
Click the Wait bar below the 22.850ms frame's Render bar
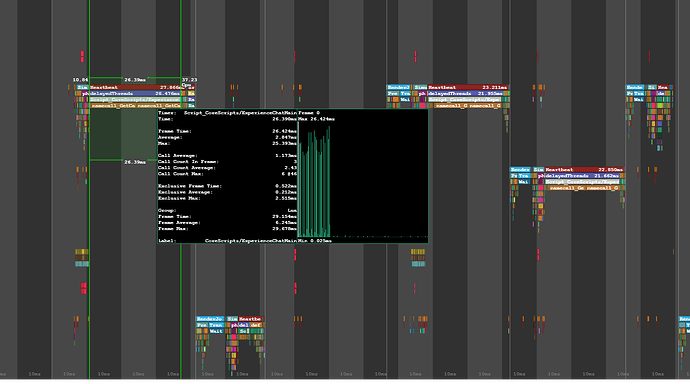click(x=524, y=182)
